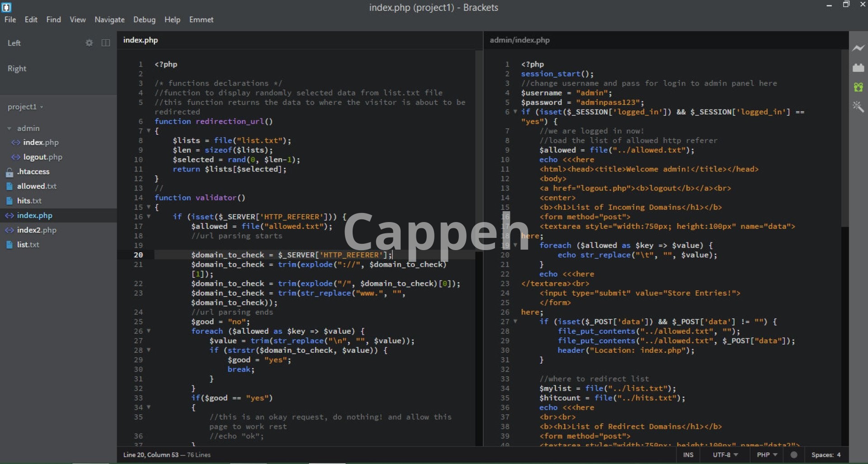Open the Extension Manager icon

pos(858,68)
